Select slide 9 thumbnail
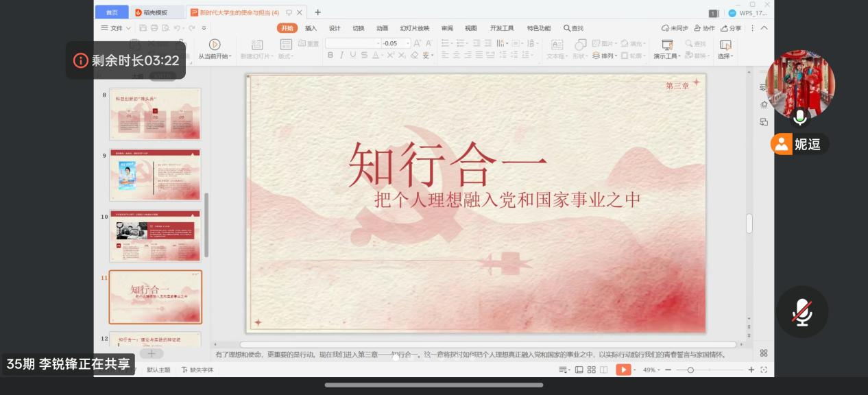This screenshot has height=395, width=868. coord(155,175)
